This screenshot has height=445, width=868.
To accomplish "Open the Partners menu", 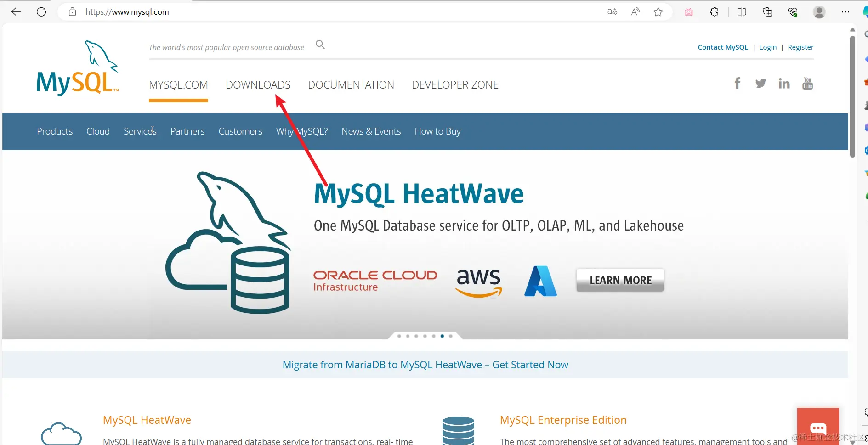I will [x=187, y=131].
